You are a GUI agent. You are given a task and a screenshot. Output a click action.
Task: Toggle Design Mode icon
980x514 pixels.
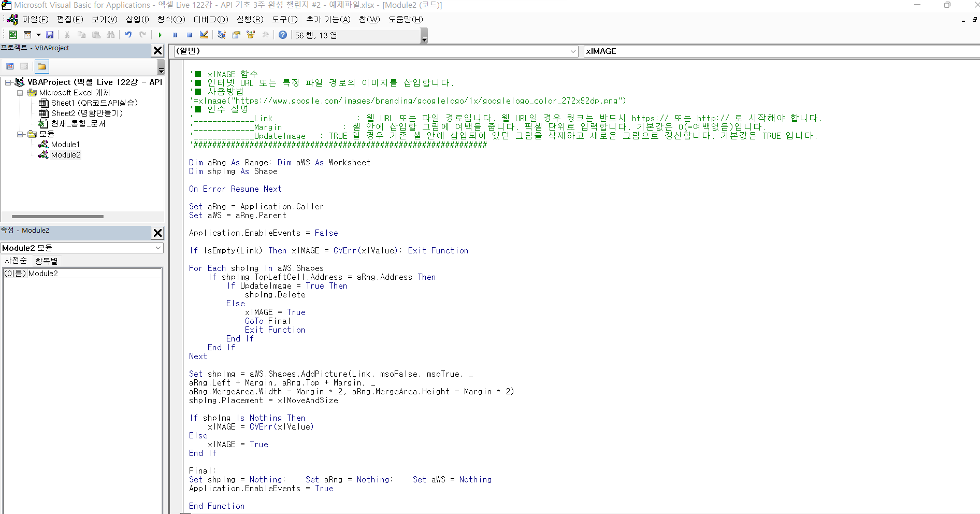coord(204,35)
